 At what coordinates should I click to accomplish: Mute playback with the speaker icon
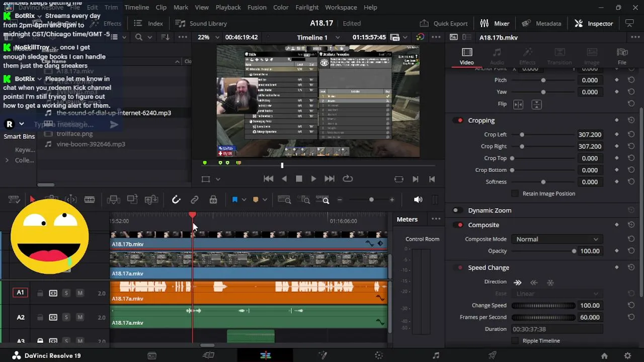[418, 200]
